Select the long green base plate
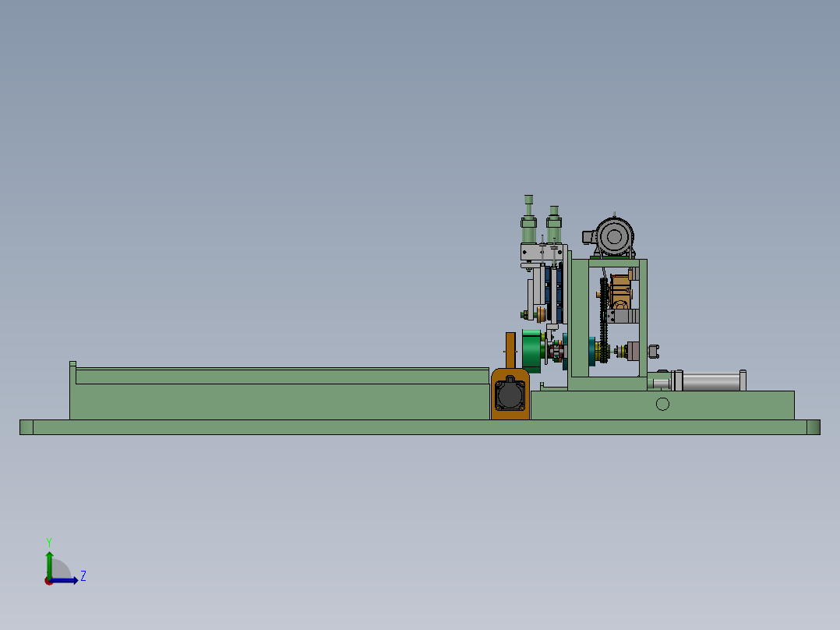 point(419,426)
